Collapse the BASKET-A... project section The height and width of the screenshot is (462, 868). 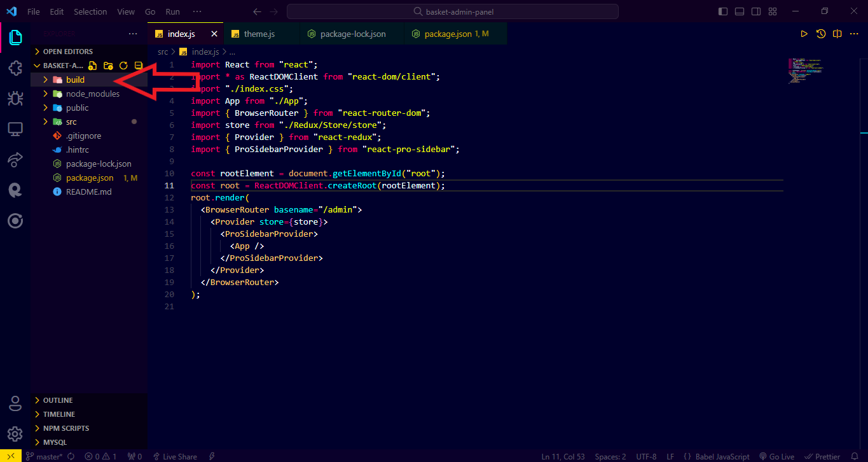(x=59, y=66)
